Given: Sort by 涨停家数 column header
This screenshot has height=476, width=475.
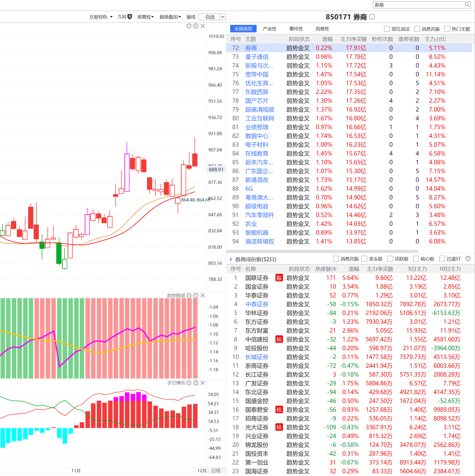Looking at the screenshot, I should pos(409,39).
